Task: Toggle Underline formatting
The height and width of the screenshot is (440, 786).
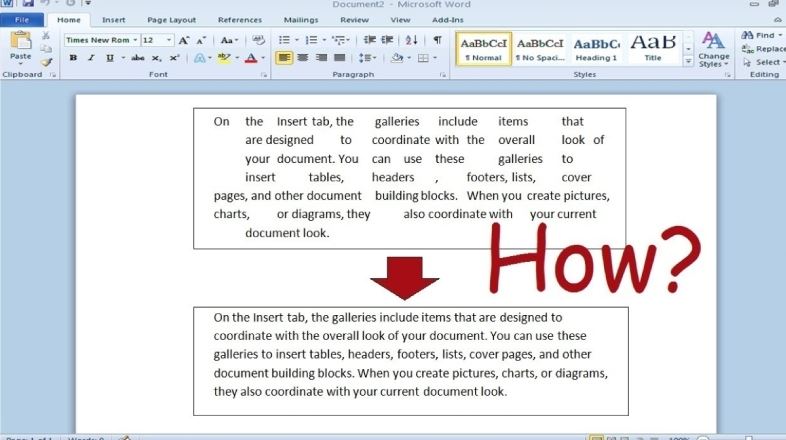Action: (110, 58)
